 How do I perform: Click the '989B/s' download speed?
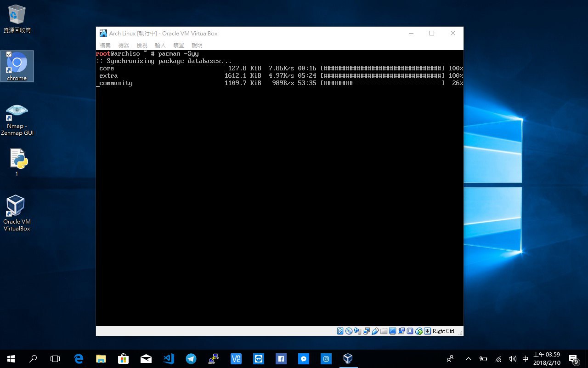(283, 83)
